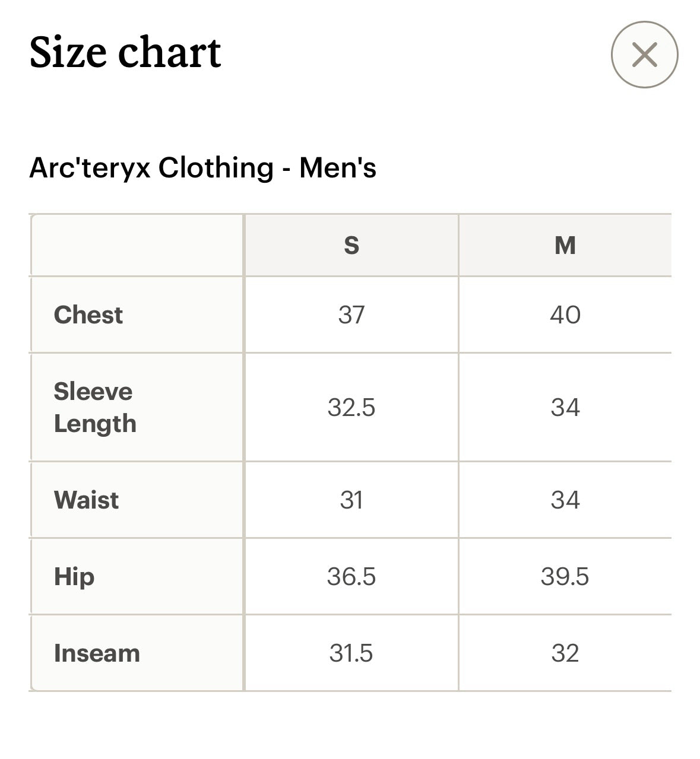This screenshot has height=759, width=700.
Task: Select sleeve length 32.5 cell
Action: 351,408
